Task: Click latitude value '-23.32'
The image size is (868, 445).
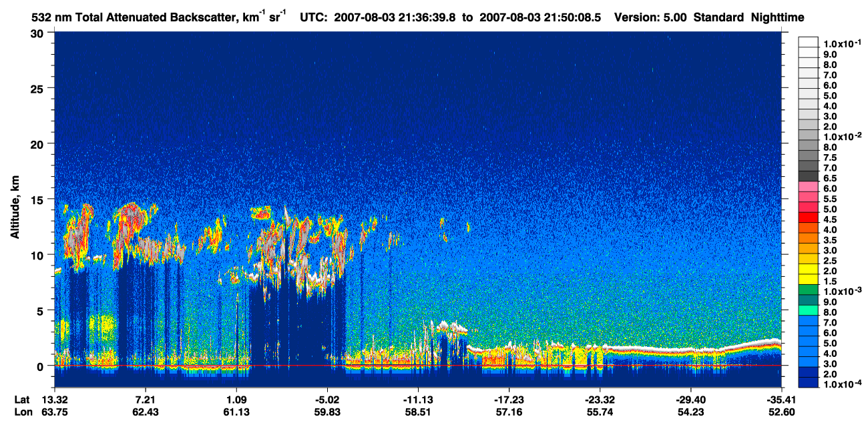Action: pos(600,400)
